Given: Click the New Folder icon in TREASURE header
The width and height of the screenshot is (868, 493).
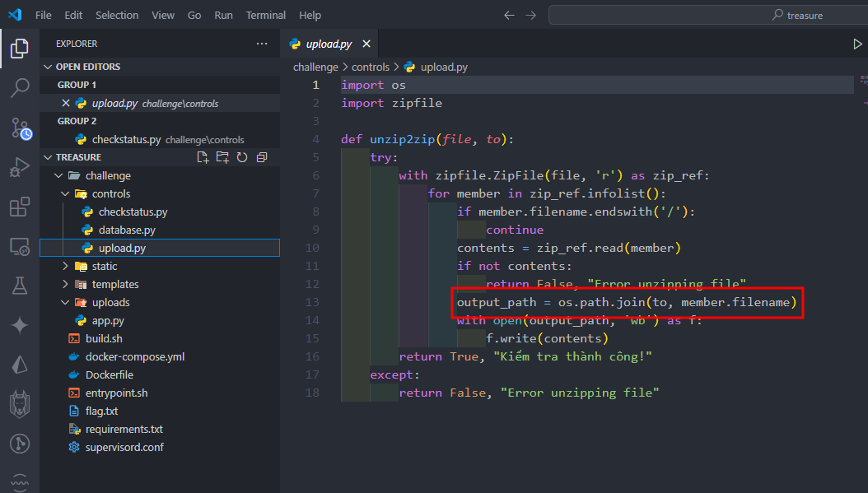Looking at the screenshot, I should [x=222, y=157].
